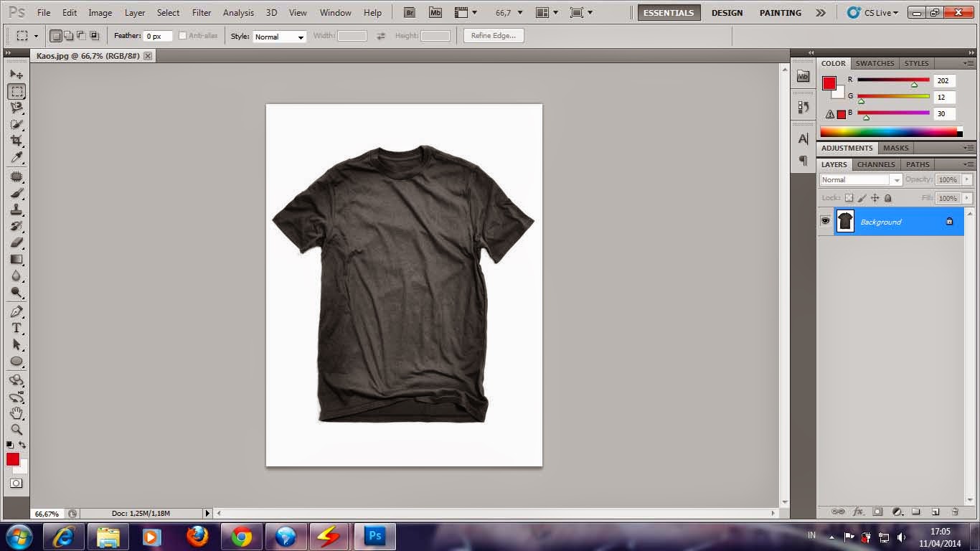The height and width of the screenshot is (551, 980).
Task: Enable Intersect with selection mode
Action: 94,36
